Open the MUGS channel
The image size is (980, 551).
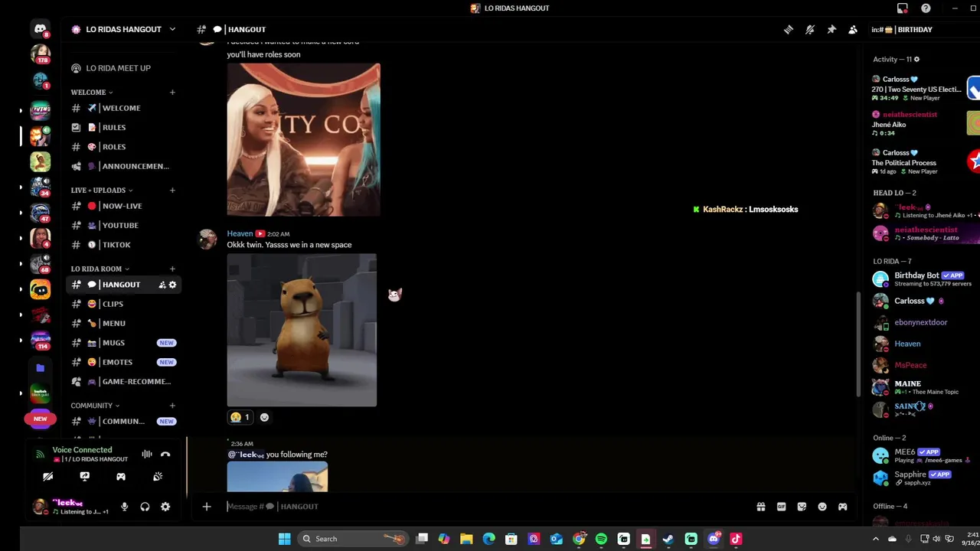coord(124,343)
